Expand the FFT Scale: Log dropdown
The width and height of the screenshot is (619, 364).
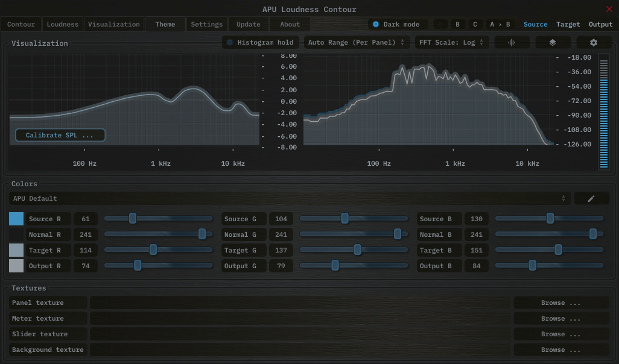pyautogui.click(x=451, y=43)
